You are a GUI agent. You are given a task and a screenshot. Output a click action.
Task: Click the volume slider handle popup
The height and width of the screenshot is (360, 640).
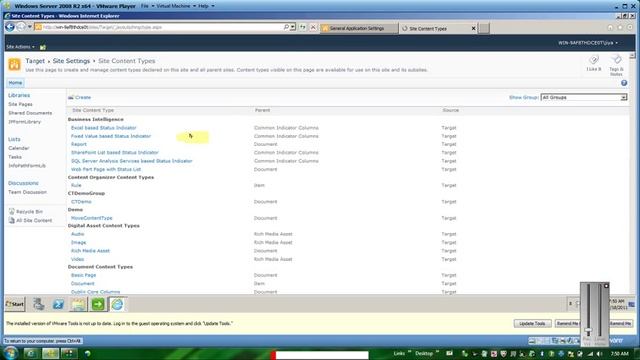(588, 331)
